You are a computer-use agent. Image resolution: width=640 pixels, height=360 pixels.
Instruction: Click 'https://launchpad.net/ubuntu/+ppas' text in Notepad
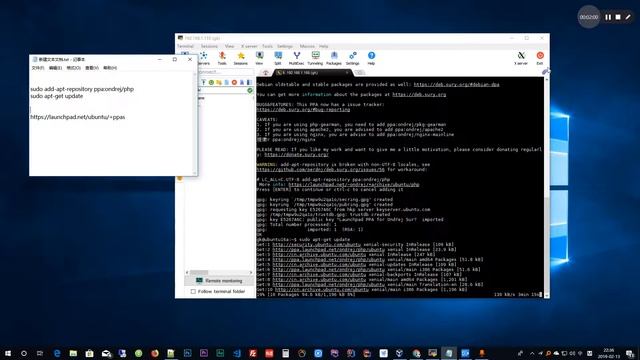pos(78,117)
